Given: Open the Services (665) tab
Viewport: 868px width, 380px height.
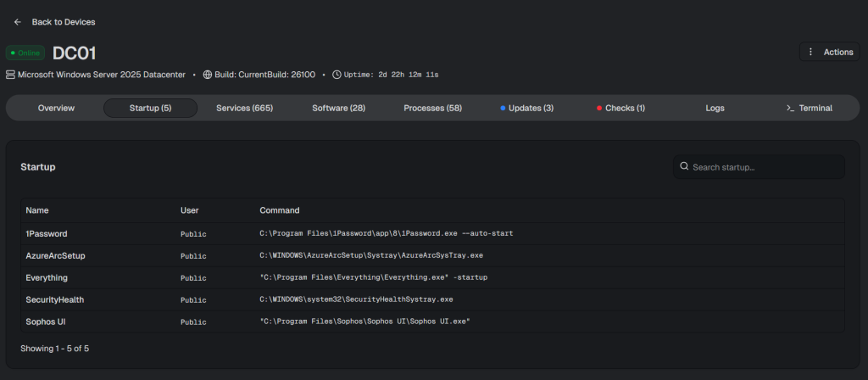Looking at the screenshot, I should [x=244, y=108].
